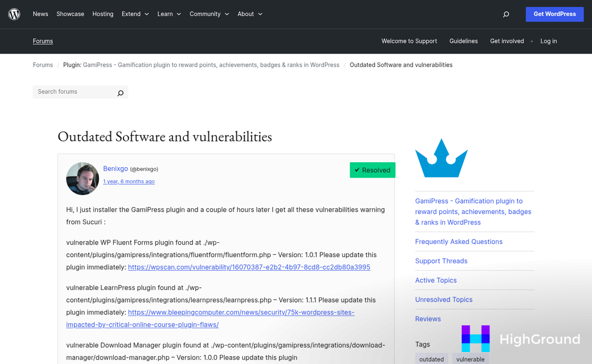Image resolution: width=592 pixels, height=364 pixels.
Task: Open the Unresolved Topics sidebar link
Action: click(x=443, y=300)
